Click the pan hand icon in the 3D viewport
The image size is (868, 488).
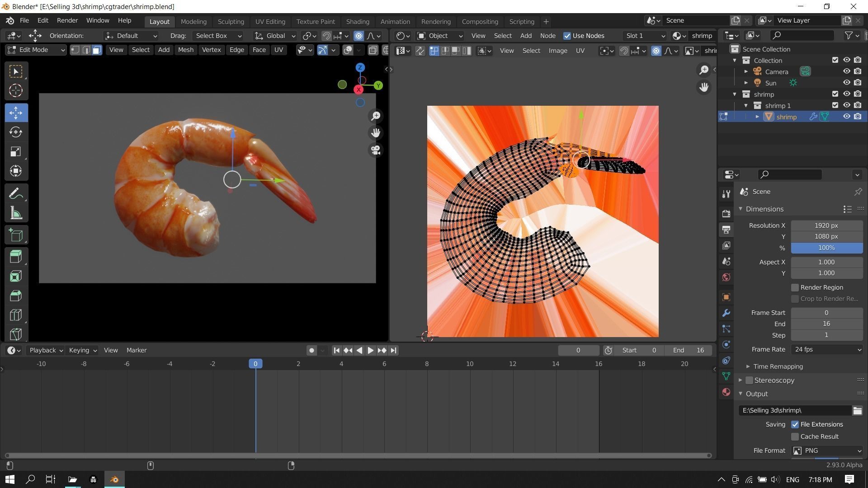click(x=376, y=133)
